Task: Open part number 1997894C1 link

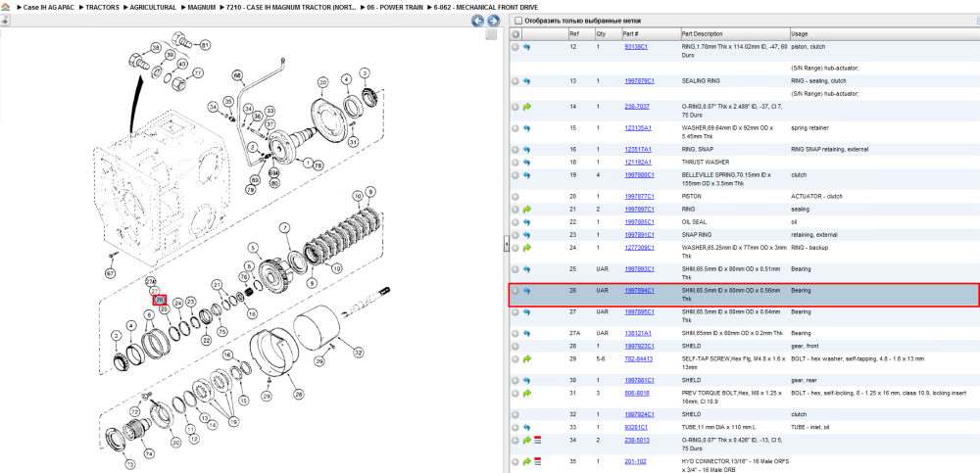Action: click(x=639, y=291)
